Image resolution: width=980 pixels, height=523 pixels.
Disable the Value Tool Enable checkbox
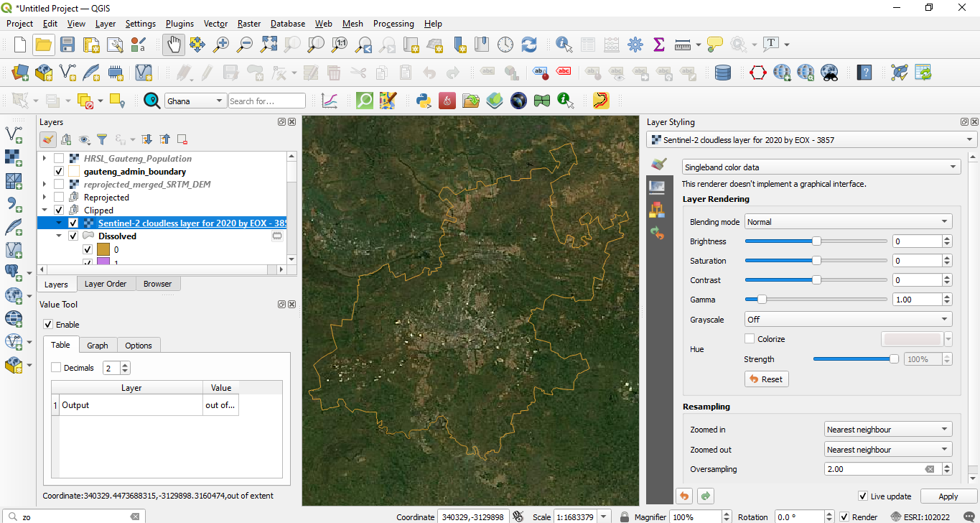coord(48,325)
